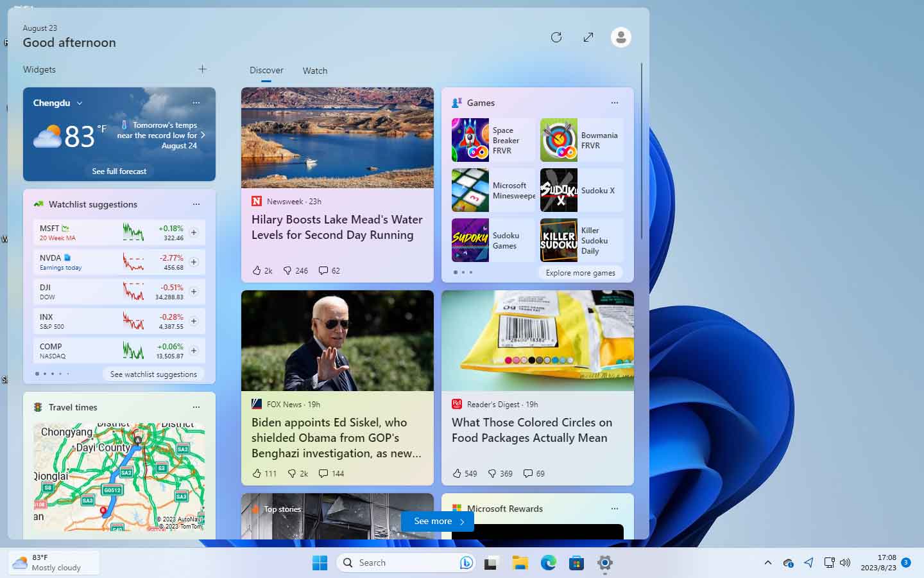Open comments on Colored Circles article

pos(534,473)
